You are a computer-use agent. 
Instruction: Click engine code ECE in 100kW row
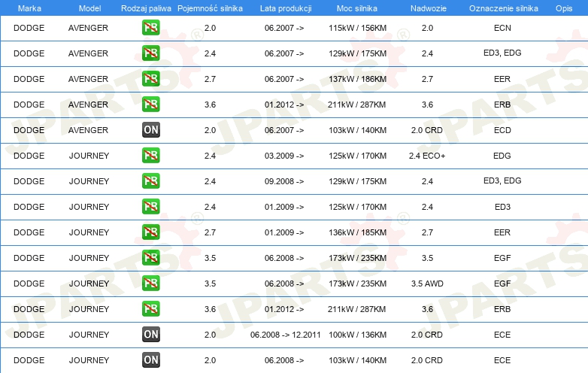tap(502, 335)
